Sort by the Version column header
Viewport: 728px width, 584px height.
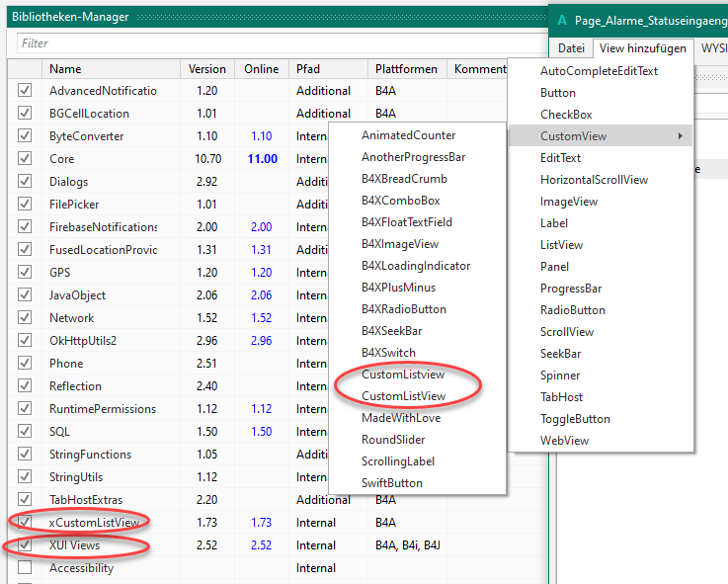coord(206,69)
